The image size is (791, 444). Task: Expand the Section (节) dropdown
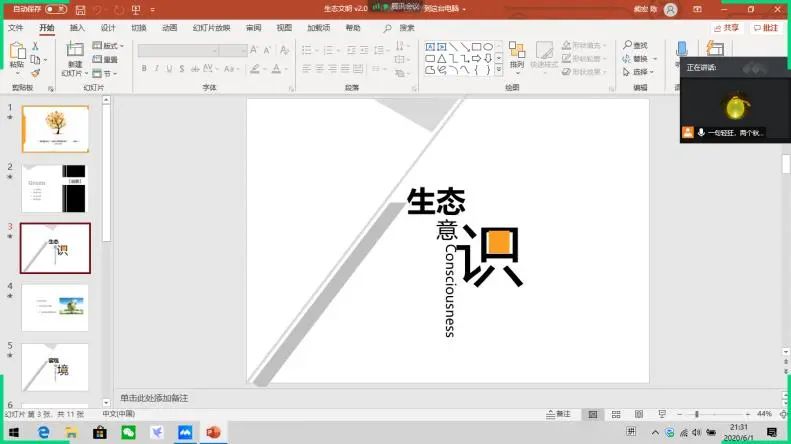[x=104, y=73]
